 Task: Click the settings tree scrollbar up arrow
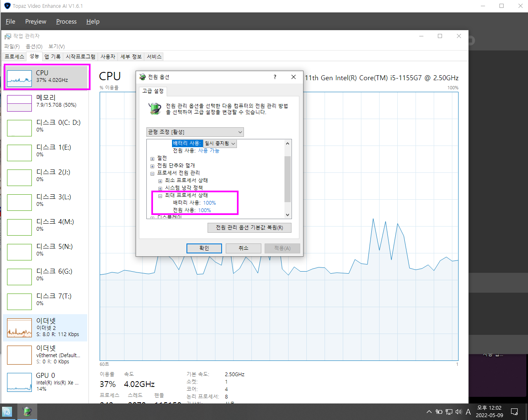pos(288,143)
